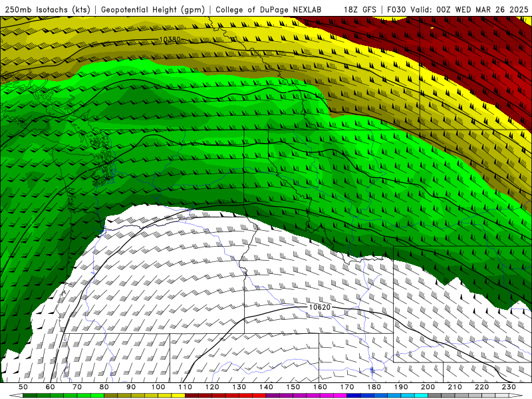Click the 50 value on the color scale
Screen dimensions: 532x399
tap(23, 387)
